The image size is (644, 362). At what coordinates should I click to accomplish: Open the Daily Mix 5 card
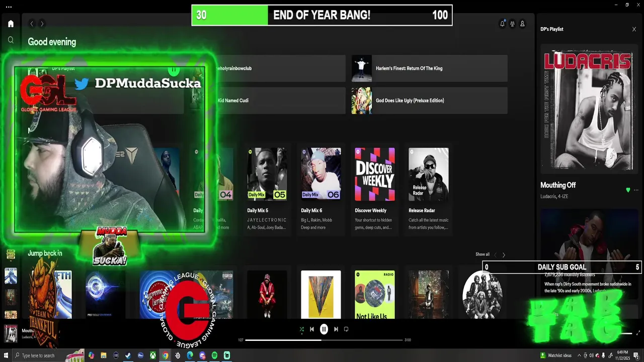[267, 189]
